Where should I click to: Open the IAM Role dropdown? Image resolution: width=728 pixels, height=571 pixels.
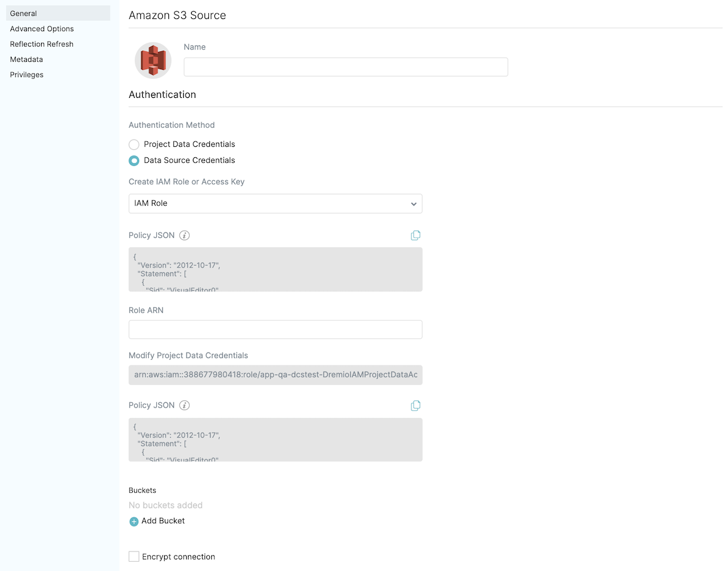click(275, 203)
